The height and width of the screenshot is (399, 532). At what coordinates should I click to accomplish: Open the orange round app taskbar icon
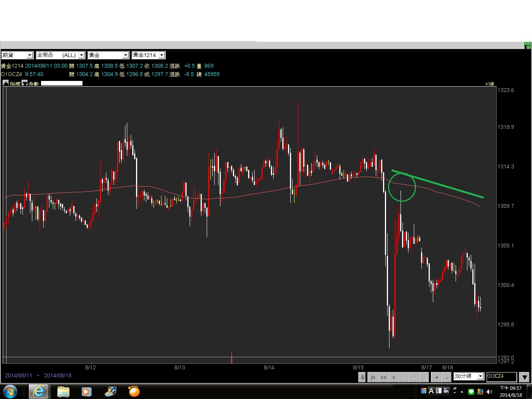click(134, 391)
